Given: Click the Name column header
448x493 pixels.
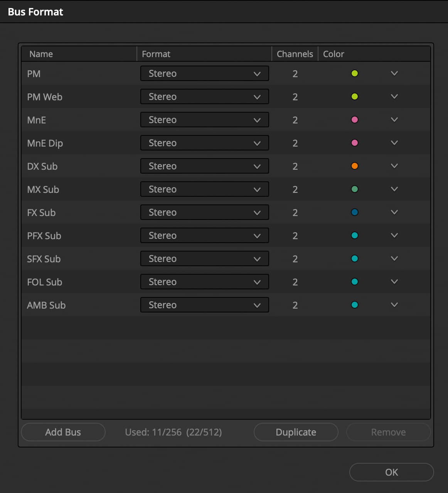Looking at the screenshot, I should point(41,54).
